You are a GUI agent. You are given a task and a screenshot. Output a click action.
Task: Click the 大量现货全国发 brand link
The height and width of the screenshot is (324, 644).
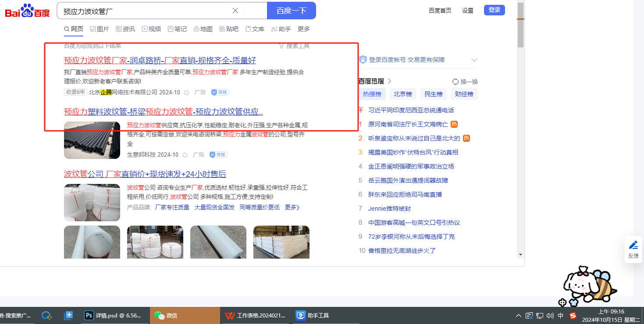click(x=214, y=207)
